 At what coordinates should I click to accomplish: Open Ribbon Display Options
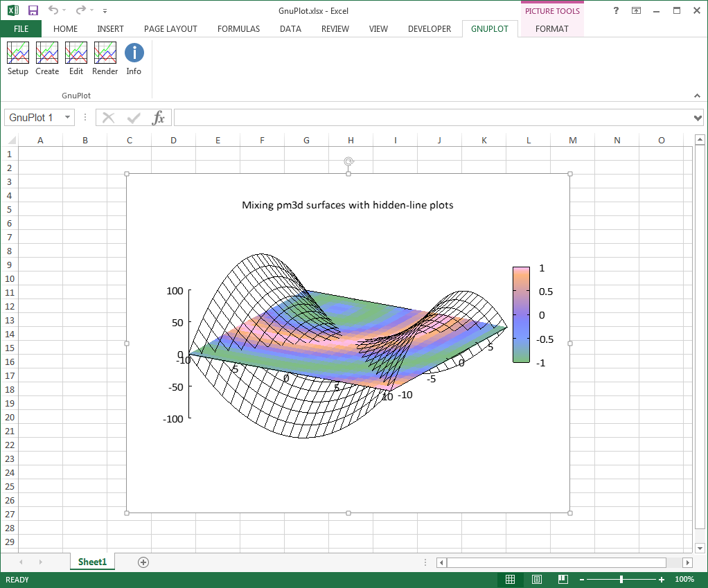point(636,10)
